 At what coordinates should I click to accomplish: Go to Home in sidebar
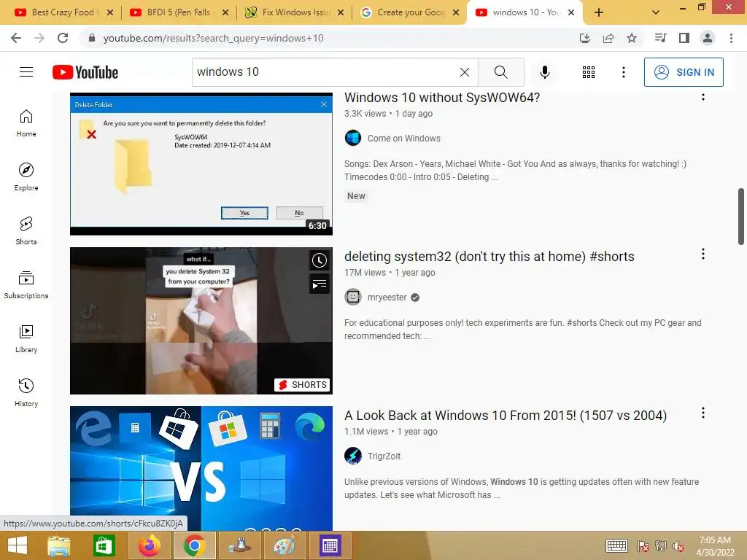(26, 123)
